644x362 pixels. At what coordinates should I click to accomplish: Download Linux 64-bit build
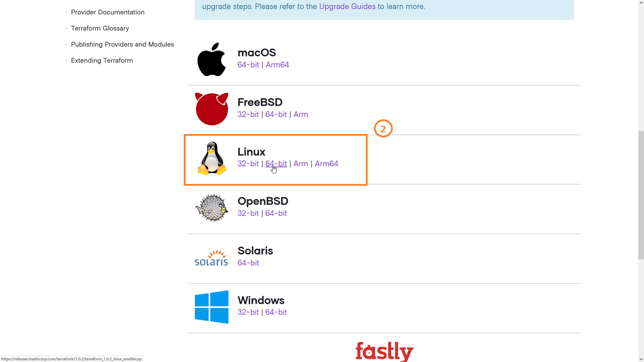tap(276, 163)
